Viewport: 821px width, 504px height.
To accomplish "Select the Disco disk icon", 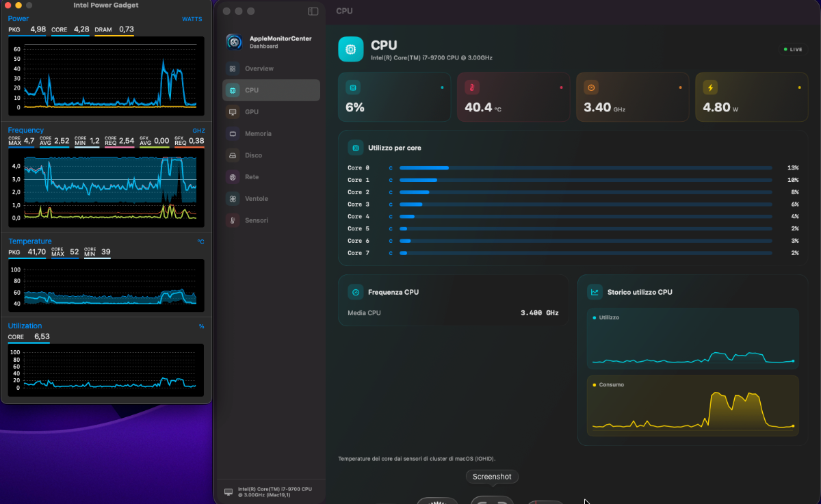I will click(233, 155).
